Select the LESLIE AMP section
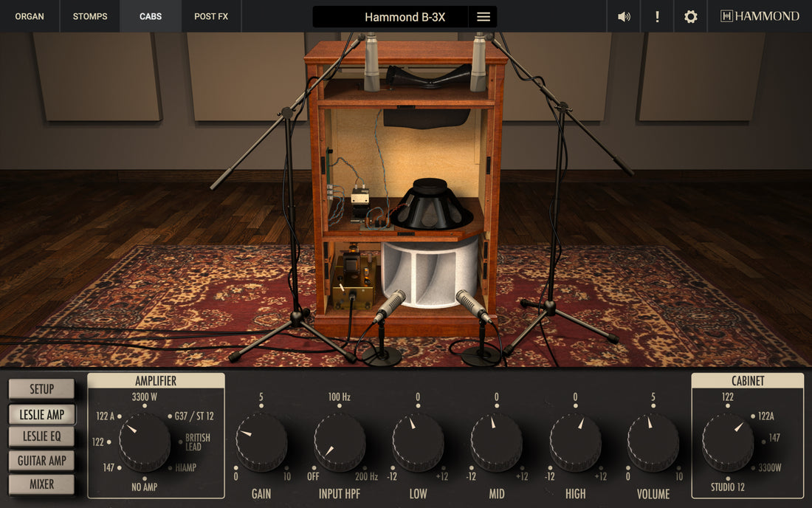Screen dimensions: 812x508 41,414
